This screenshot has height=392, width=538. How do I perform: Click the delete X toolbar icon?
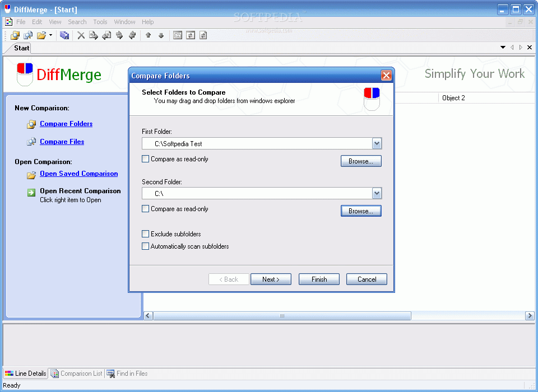(x=81, y=35)
